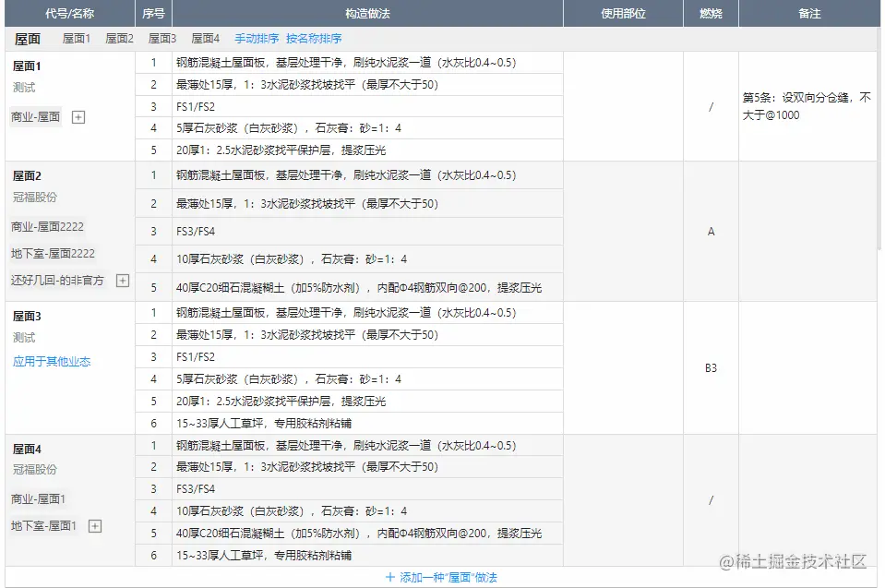Click 屋面4 row 40厚C20细石混凝土
This screenshot has height=588, width=885.
[x=367, y=534]
